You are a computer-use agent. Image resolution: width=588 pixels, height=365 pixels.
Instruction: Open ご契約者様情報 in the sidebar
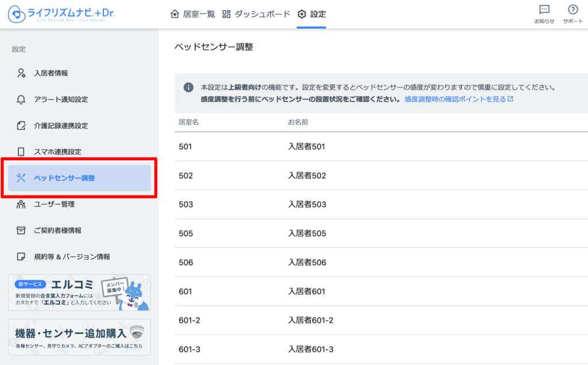click(x=57, y=230)
